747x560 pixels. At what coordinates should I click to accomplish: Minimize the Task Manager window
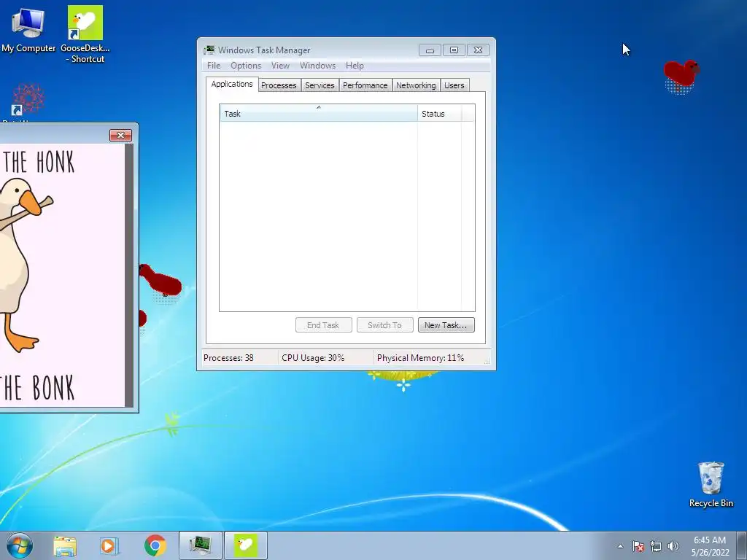[x=430, y=50]
